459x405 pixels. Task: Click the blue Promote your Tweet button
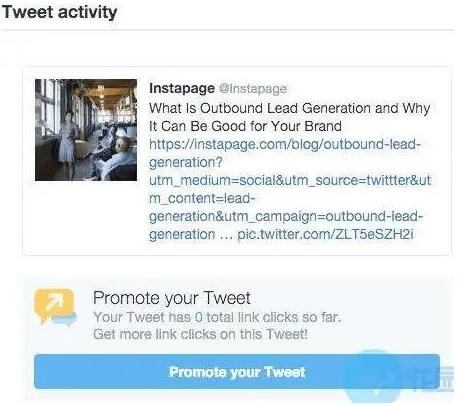point(237,371)
